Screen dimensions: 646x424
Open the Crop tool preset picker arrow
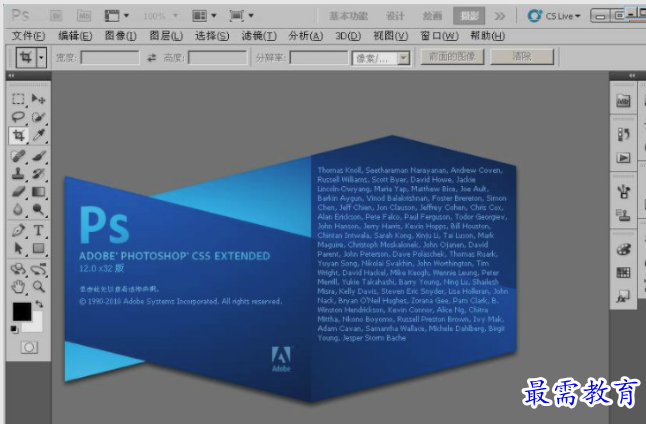(41, 57)
